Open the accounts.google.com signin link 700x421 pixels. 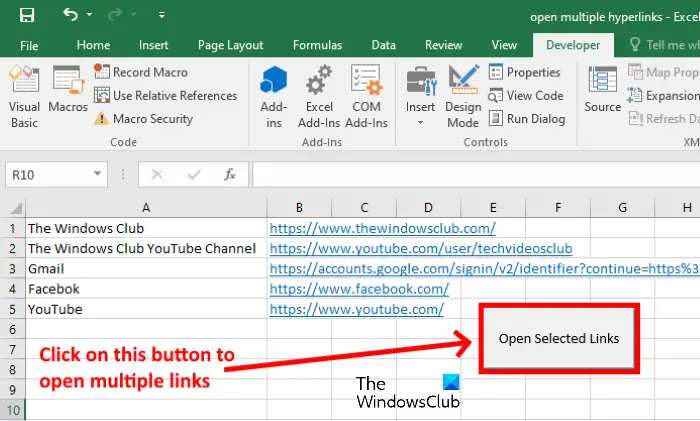(484, 269)
